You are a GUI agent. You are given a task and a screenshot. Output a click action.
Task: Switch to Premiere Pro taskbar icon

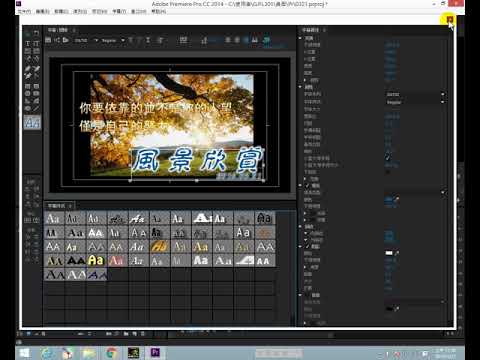coord(155,353)
